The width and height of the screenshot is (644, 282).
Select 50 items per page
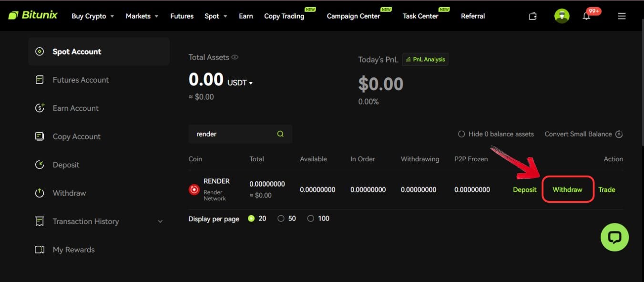(x=281, y=219)
